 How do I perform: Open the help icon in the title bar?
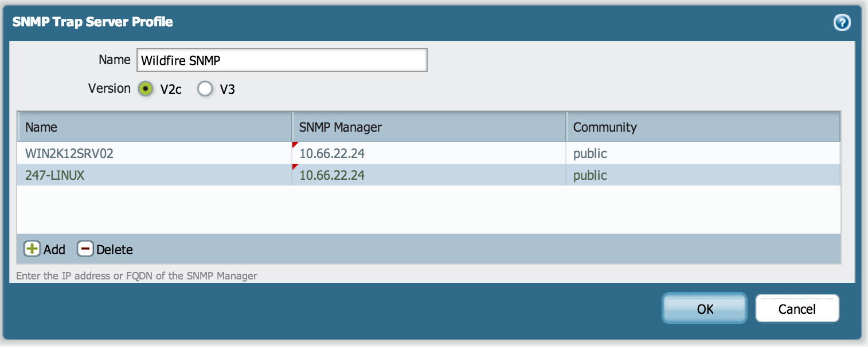point(842,22)
